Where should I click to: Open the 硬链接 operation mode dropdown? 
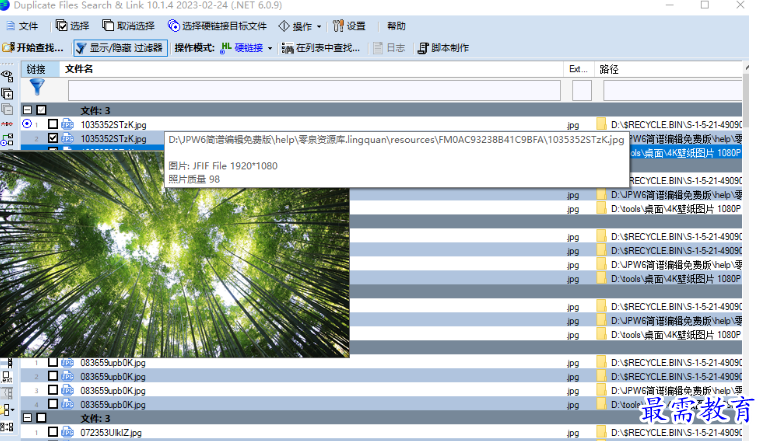click(x=247, y=48)
